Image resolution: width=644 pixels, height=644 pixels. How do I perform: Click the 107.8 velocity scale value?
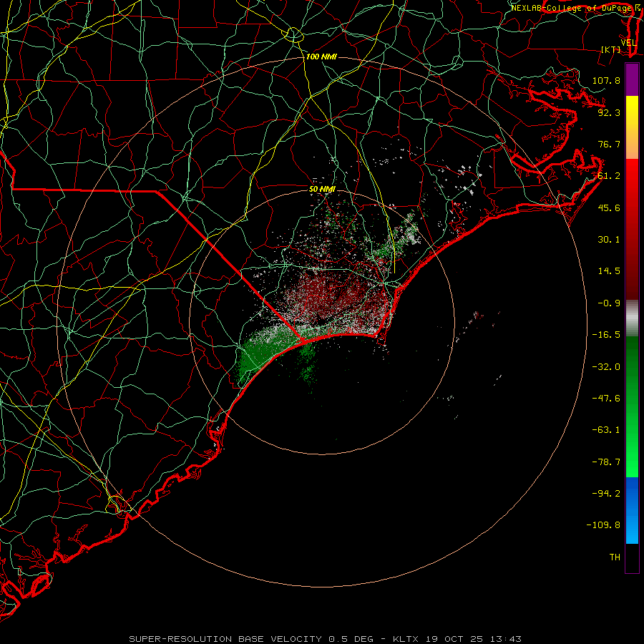coord(606,80)
